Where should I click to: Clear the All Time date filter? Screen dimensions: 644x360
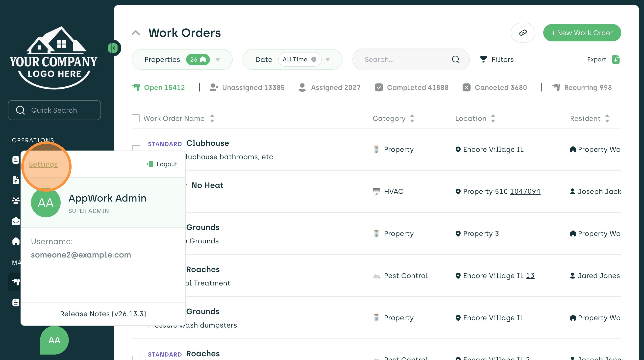coord(314,59)
